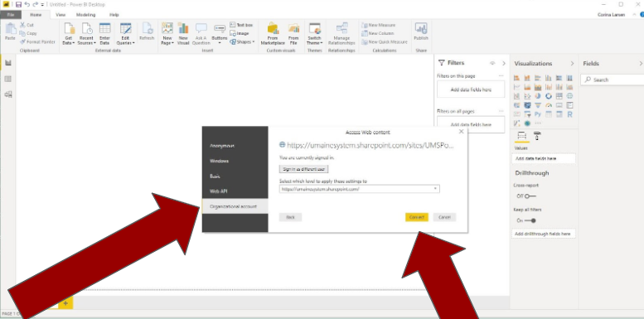The width and height of the screenshot is (644, 319).
Task: Click the Publish icon in Share group
Action: tap(420, 31)
